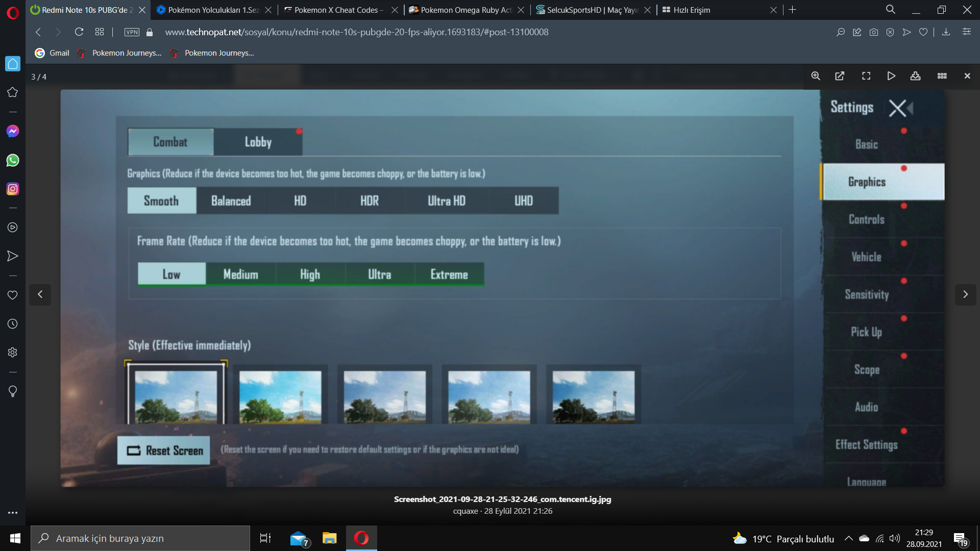This screenshot has width=980, height=551.
Task: Open Messenger in the Opera sidebar
Action: 13,131
